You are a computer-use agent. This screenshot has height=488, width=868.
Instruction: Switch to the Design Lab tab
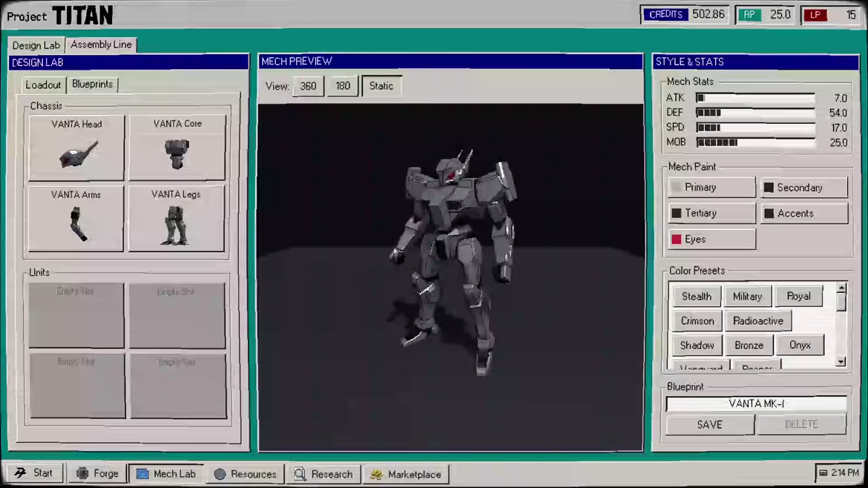pyautogui.click(x=36, y=45)
